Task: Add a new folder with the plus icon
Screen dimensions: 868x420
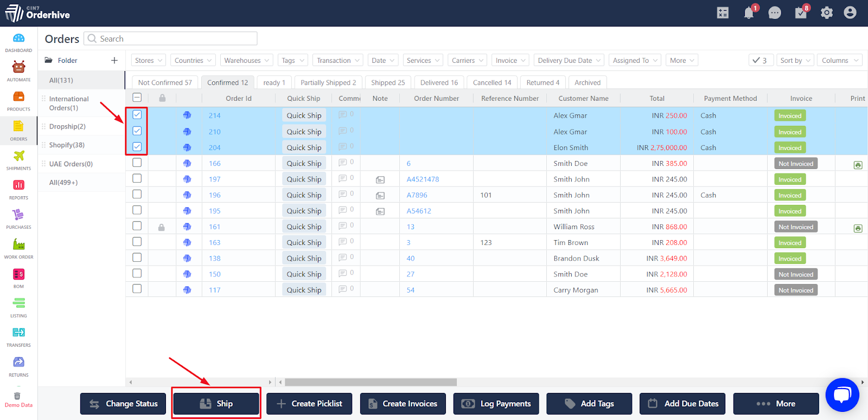Action: point(114,60)
